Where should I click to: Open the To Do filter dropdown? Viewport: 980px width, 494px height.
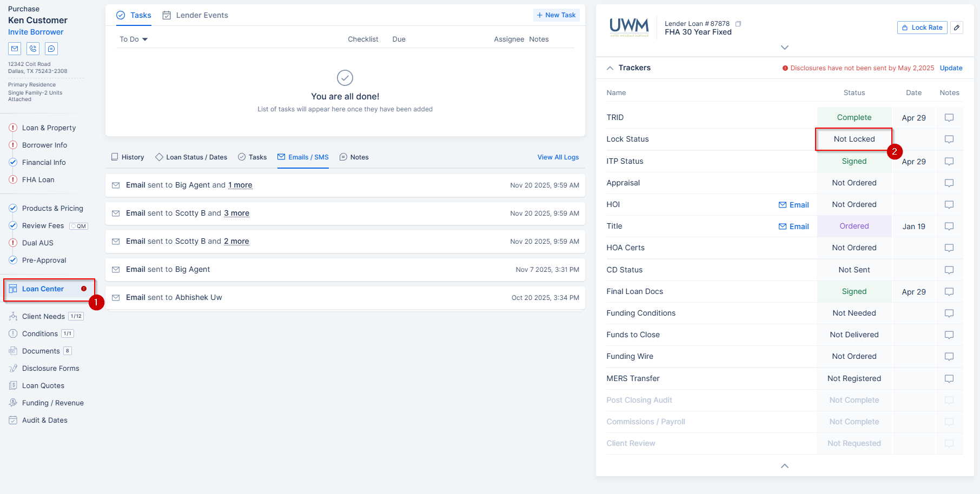[133, 39]
